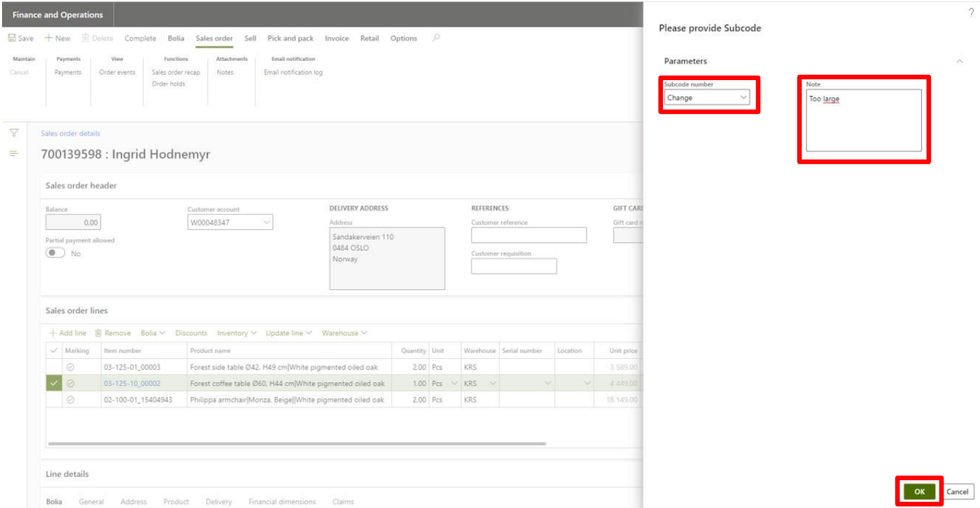Uncheck the selected Forest coffee table row

coord(54,383)
